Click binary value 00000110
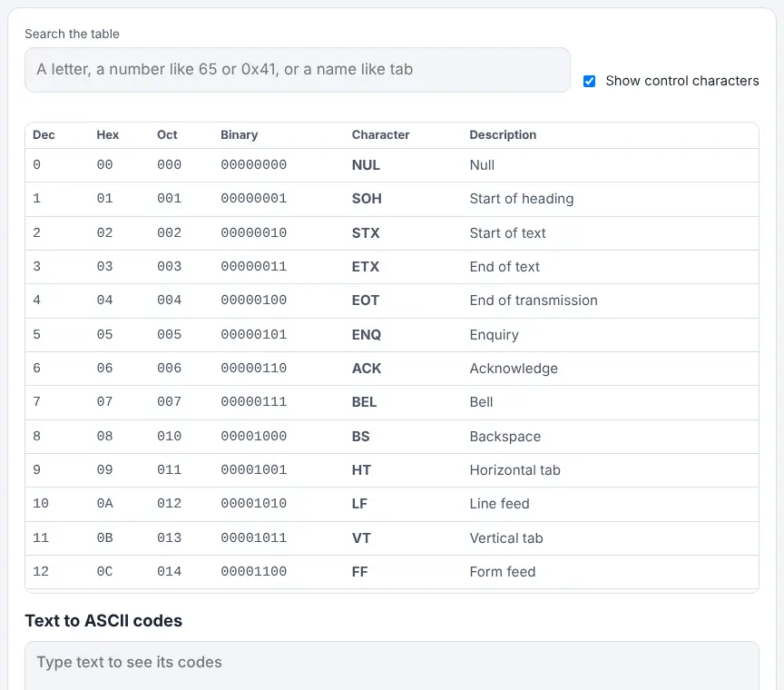This screenshot has width=784, height=690. point(253,368)
